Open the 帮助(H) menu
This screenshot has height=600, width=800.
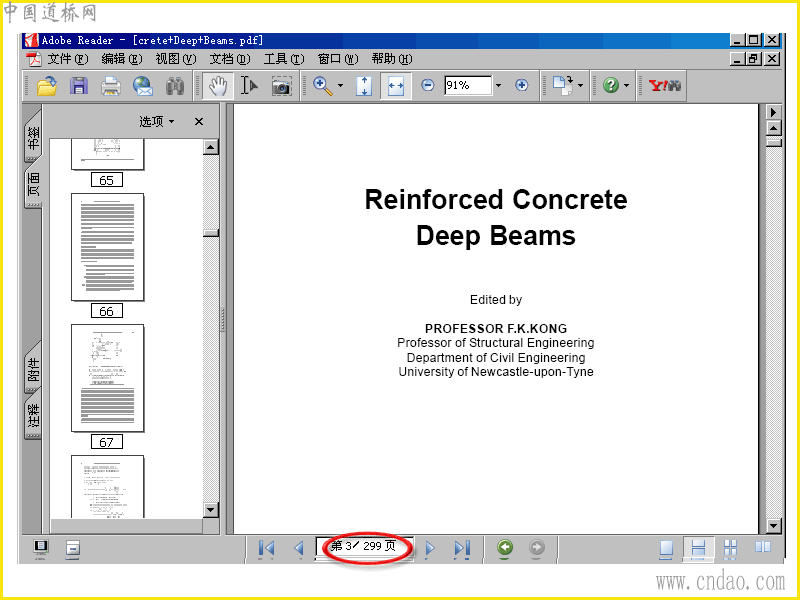pos(392,59)
